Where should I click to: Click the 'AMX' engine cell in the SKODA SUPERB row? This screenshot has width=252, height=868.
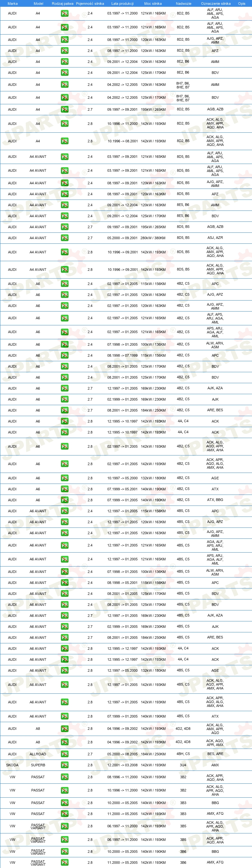(x=215, y=765)
